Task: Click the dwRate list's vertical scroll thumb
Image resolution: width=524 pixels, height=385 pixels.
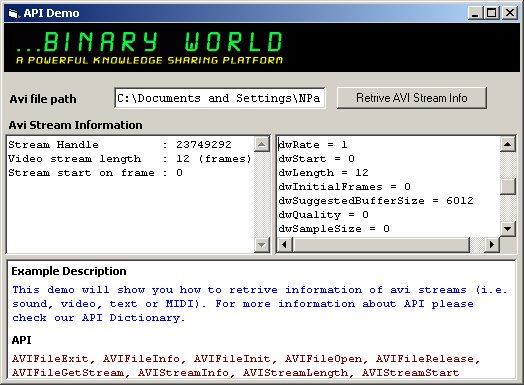Action: point(507,187)
